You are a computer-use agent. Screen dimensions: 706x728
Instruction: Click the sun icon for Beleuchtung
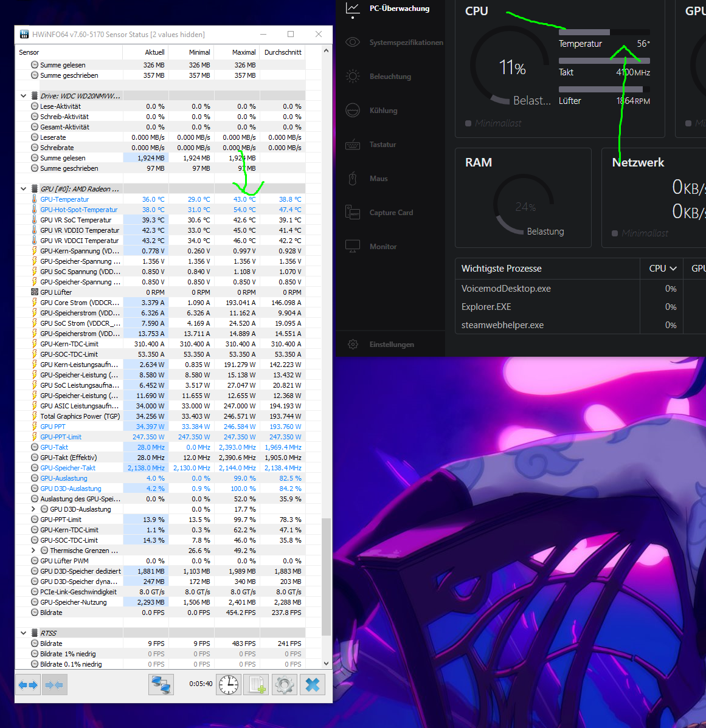click(x=353, y=76)
